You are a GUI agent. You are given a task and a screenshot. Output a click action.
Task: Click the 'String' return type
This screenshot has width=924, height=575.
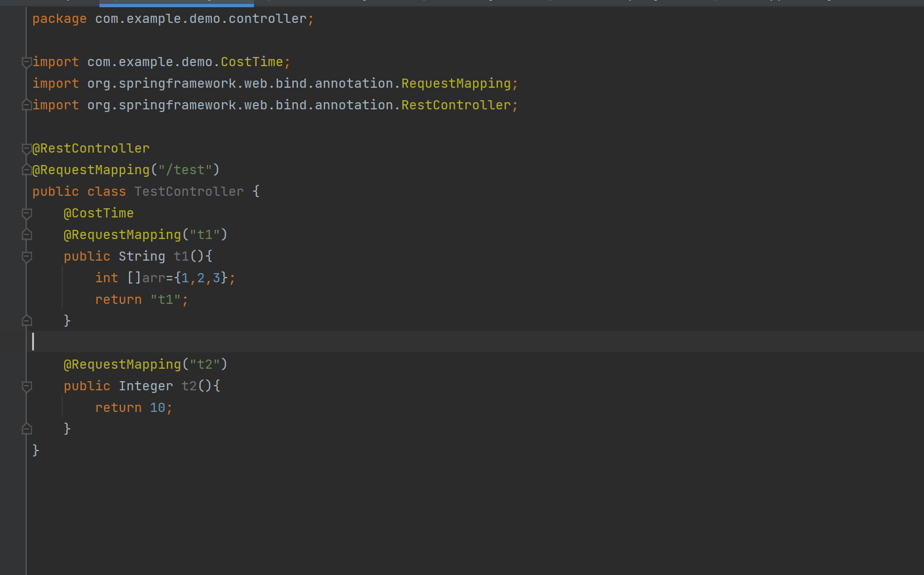pyautogui.click(x=142, y=256)
